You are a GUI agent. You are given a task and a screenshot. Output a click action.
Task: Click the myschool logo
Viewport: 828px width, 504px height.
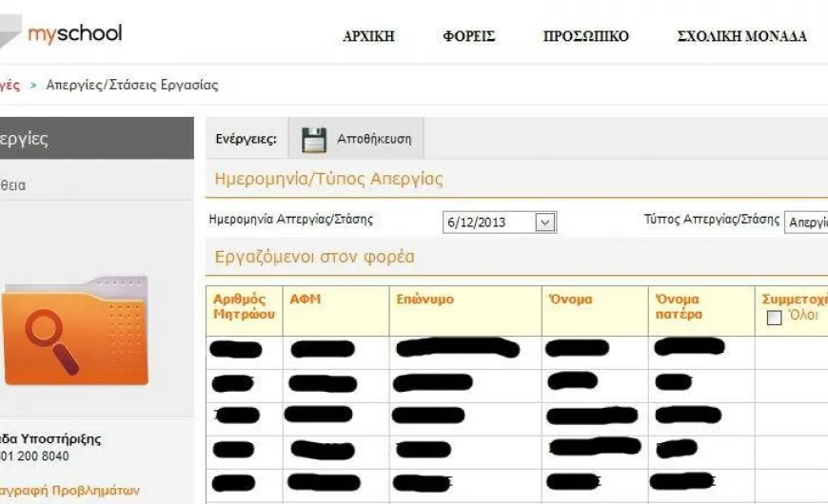[x=61, y=34]
